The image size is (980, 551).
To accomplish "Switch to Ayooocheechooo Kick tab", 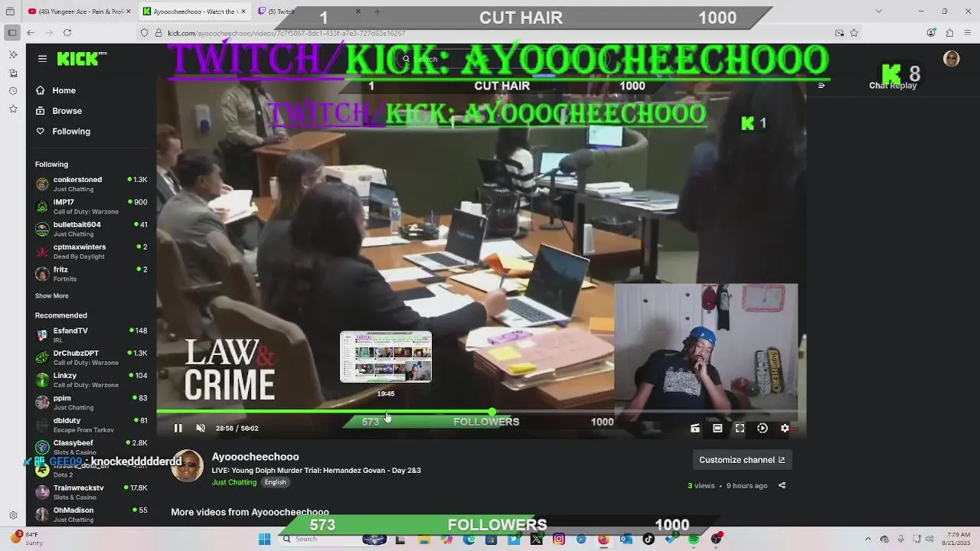I will 195,11.
